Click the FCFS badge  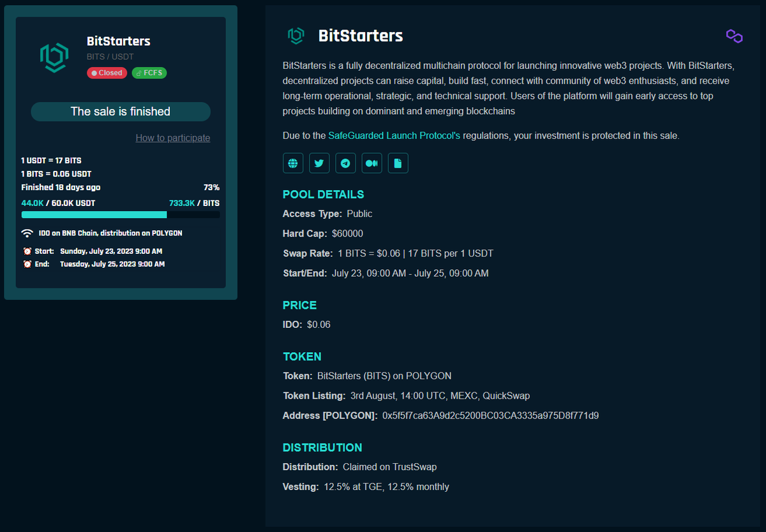(149, 73)
